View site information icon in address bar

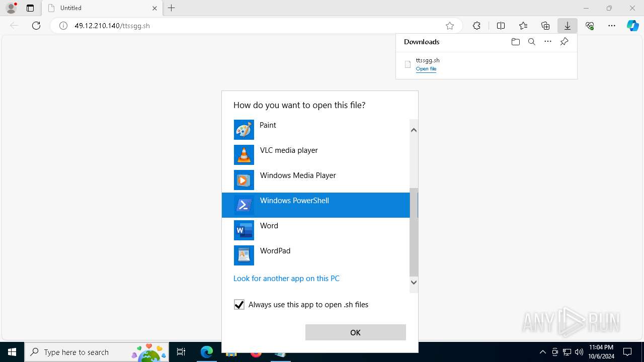(63, 26)
